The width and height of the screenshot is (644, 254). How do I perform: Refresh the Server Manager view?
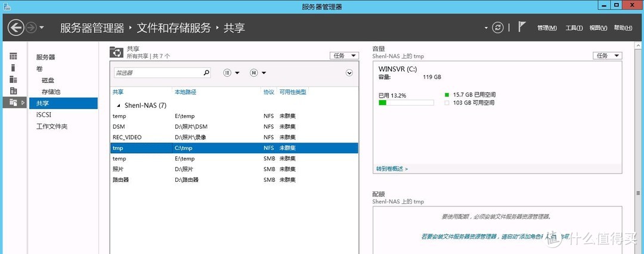[x=498, y=27]
